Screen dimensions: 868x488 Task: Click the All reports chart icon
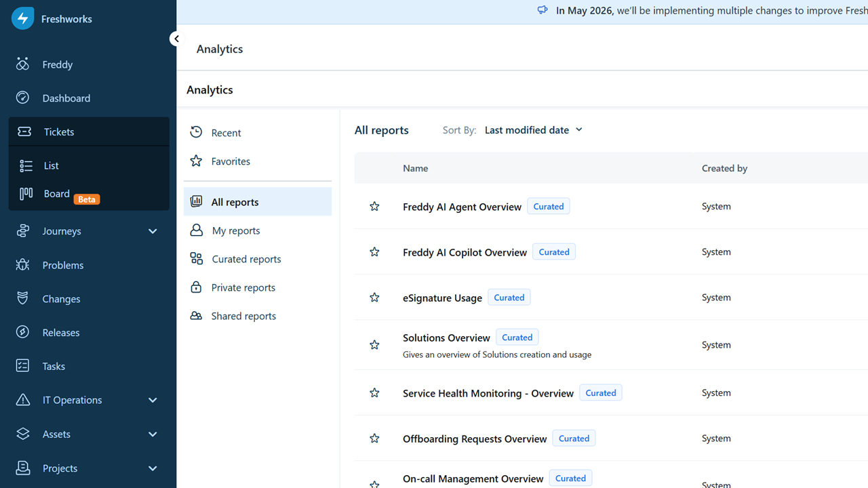click(x=196, y=201)
